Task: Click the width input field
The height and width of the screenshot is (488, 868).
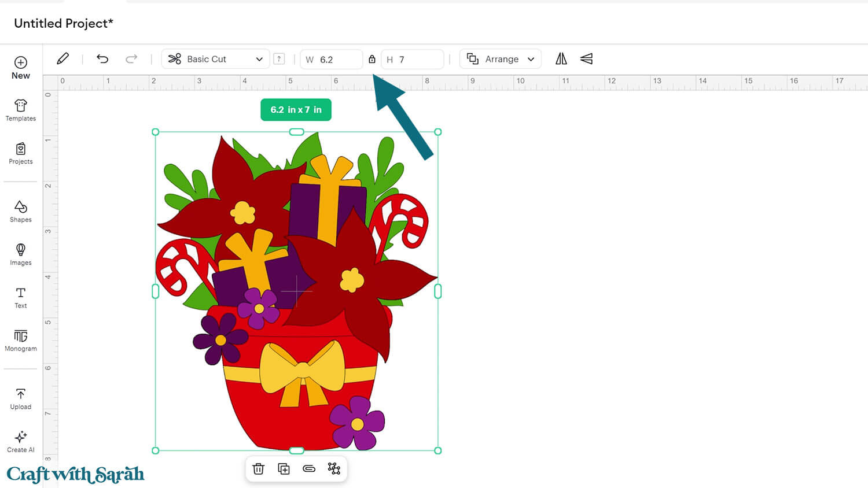Action: pos(339,60)
